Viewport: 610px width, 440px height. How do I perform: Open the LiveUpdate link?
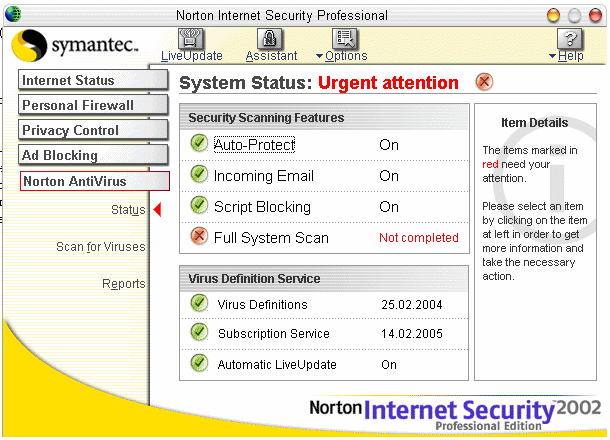192,56
